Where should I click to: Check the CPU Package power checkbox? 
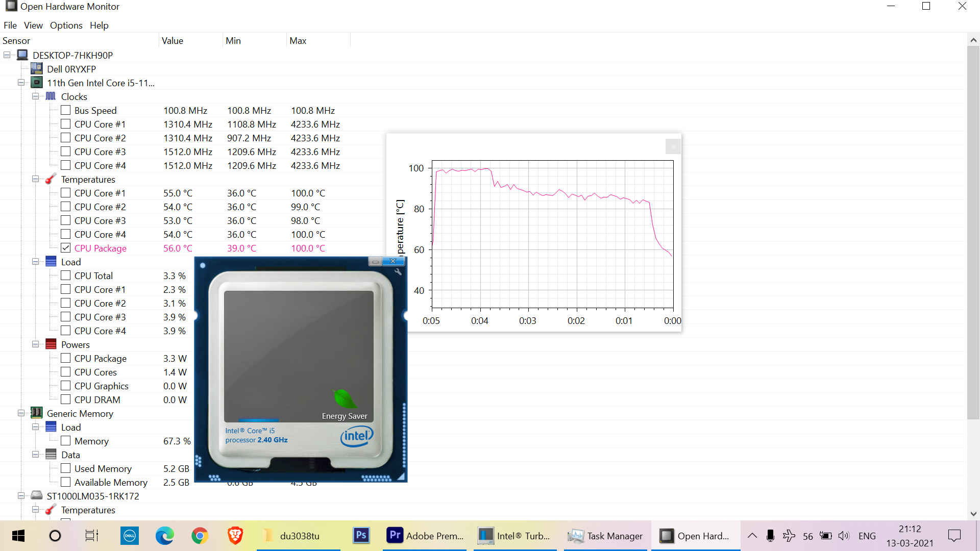coord(65,358)
